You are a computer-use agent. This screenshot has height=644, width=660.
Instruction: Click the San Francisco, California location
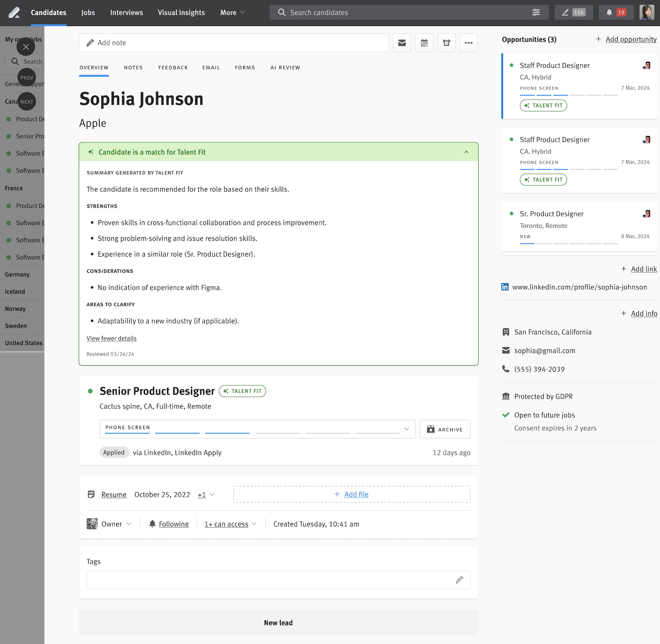coord(553,332)
